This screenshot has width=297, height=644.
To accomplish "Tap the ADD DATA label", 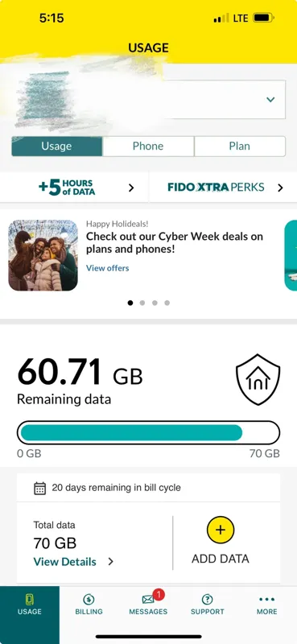I will [221, 559].
